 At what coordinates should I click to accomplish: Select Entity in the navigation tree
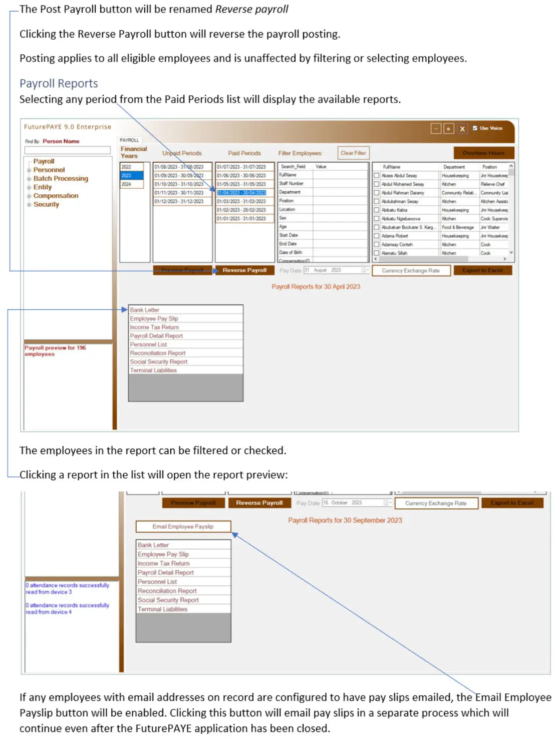coord(43,187)
